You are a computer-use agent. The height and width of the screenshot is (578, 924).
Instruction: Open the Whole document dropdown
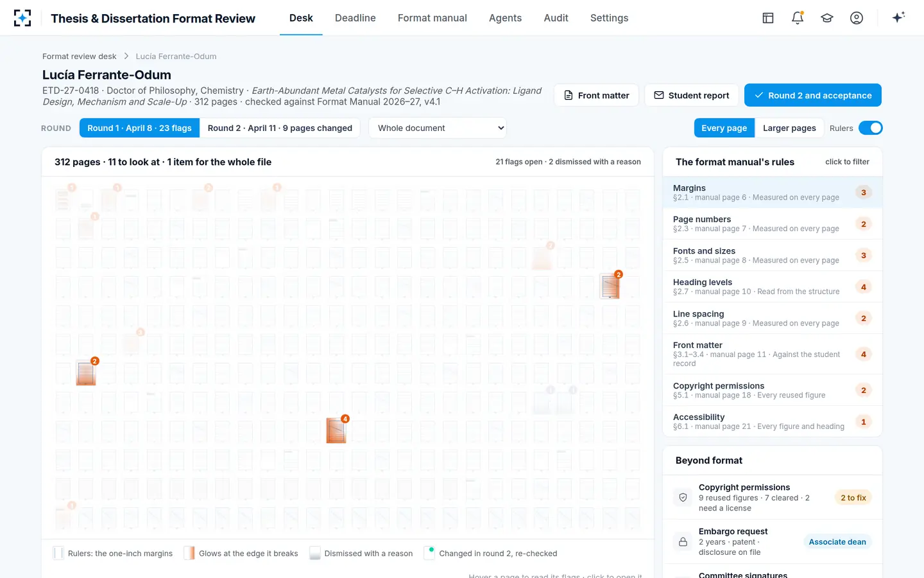tap(438, 128)
